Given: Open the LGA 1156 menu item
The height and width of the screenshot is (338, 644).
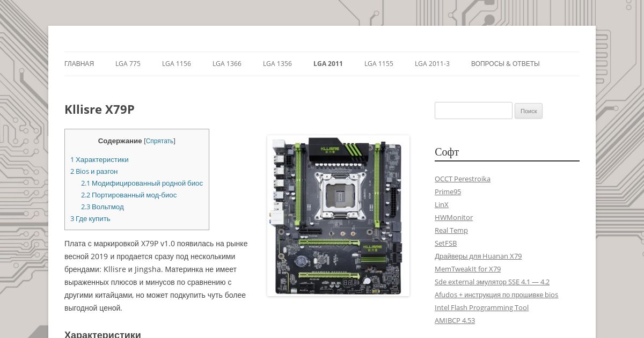Looking at the screenshot, I should [x=177, y=63].
